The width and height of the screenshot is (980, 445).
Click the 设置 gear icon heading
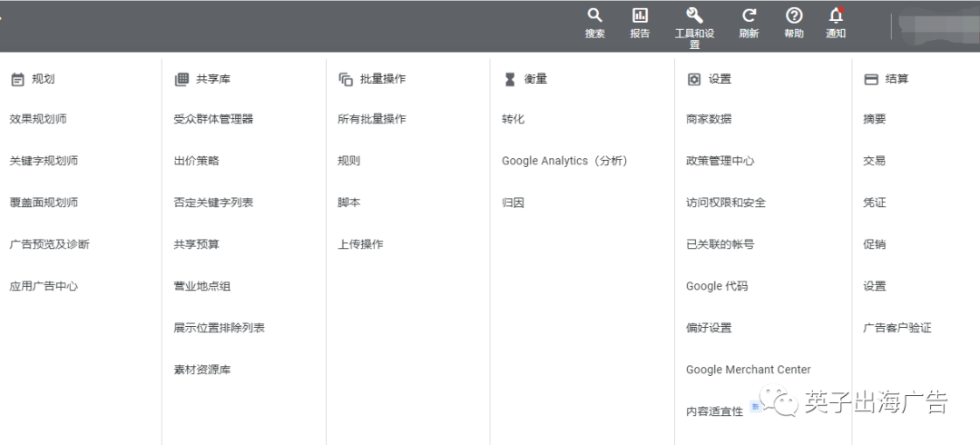click(694, 80)
